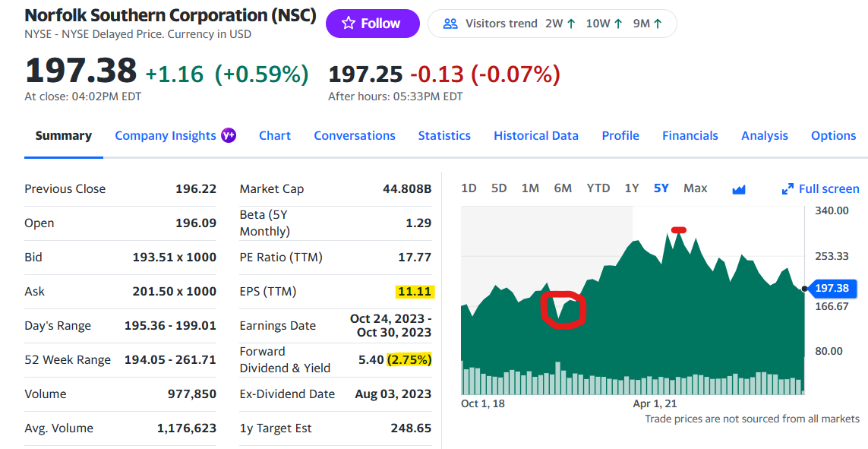Select the 5Y chart range
Viewport: 868px width, 449px height.
click(x=661, y=188)
